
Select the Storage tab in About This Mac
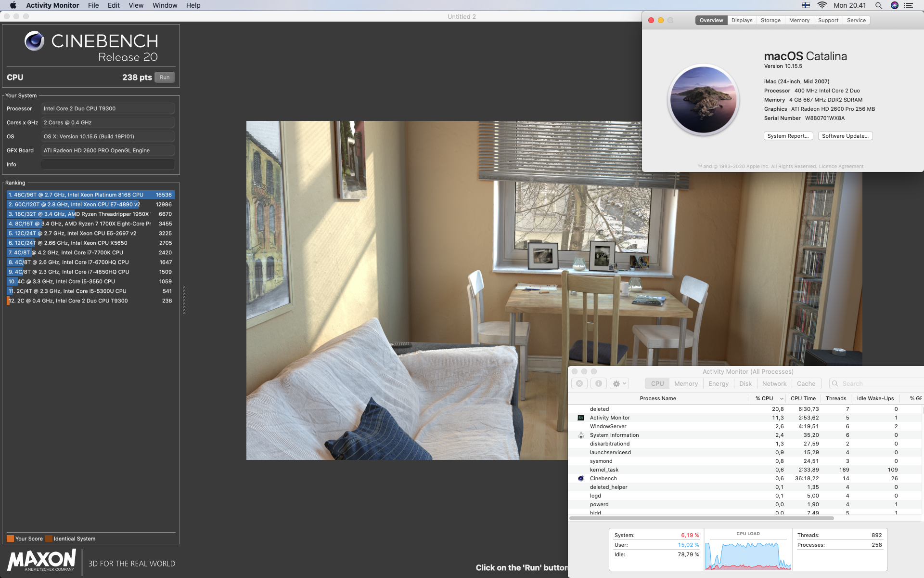[x=770, y=20]
